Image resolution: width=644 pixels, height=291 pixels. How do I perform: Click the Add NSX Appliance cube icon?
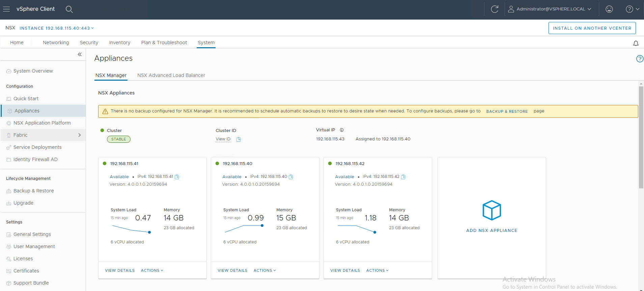(x=492, y=210)
